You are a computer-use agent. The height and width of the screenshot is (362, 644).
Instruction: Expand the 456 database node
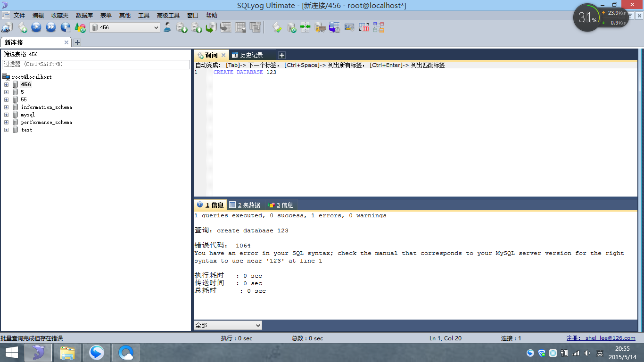pos(7,84)
